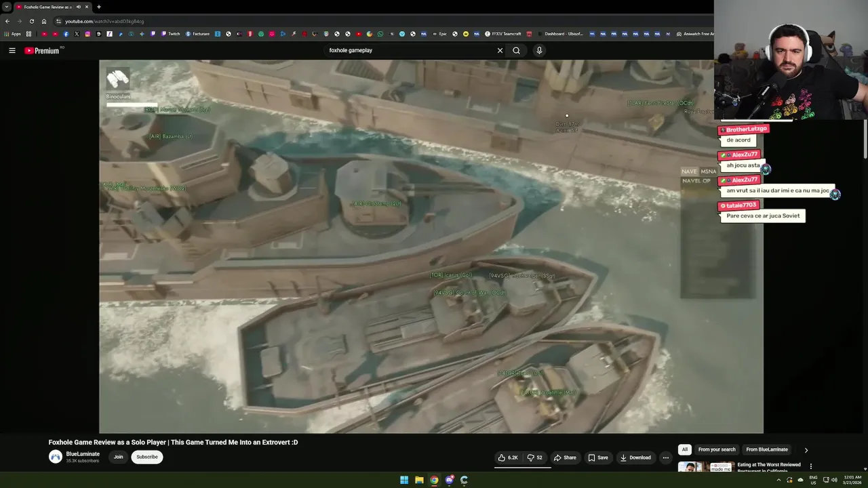Viewport: 868px width, 488px height.
Task: Open the Epic bookmark
Action: [x=439, y=34]
